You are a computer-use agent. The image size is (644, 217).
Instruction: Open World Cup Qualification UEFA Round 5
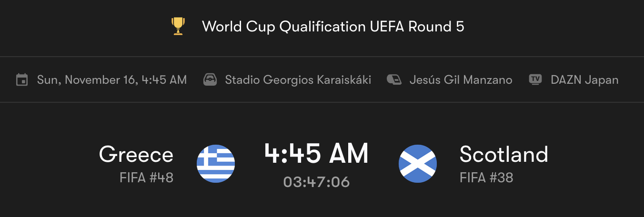[333, 27]
